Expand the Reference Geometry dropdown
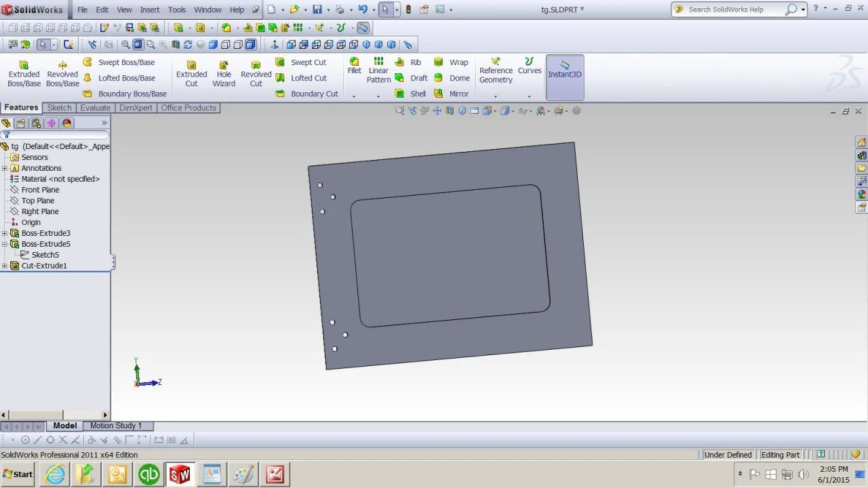Viewport: 868px width, 488px height. pos(496,96)
